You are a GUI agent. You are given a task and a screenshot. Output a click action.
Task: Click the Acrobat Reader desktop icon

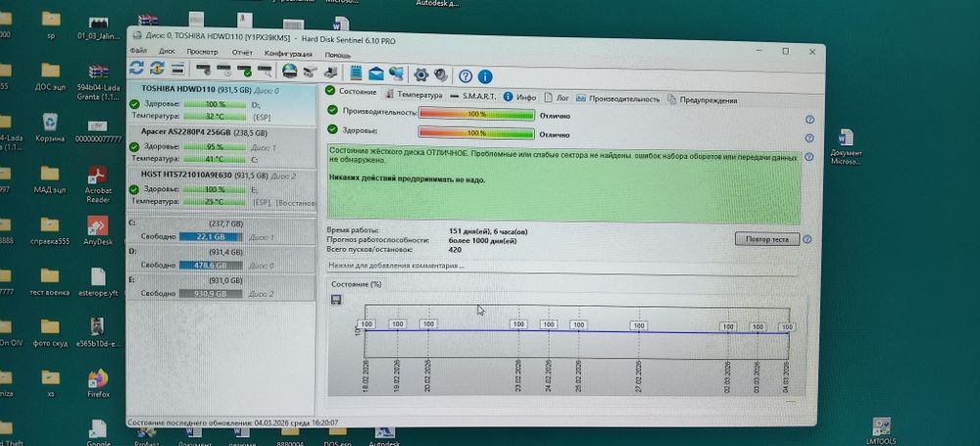[98, 184]
